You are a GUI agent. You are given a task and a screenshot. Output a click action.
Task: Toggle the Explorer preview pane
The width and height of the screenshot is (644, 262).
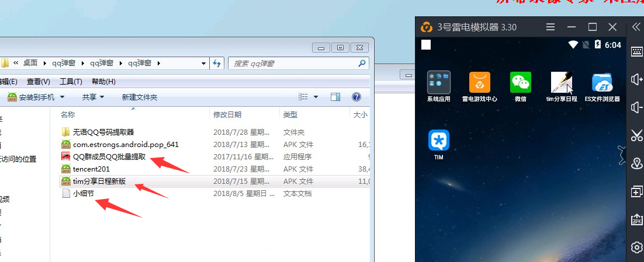click(x=335, y=97)
